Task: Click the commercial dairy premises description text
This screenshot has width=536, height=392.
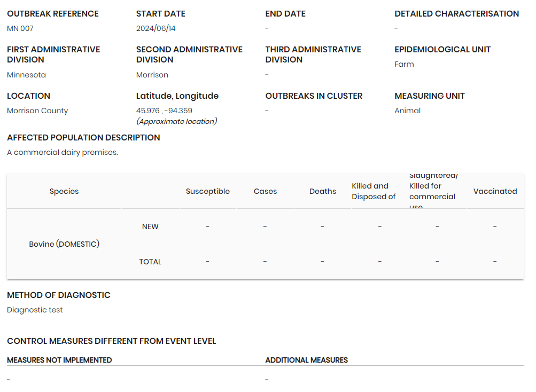Action: coord(63,152)
